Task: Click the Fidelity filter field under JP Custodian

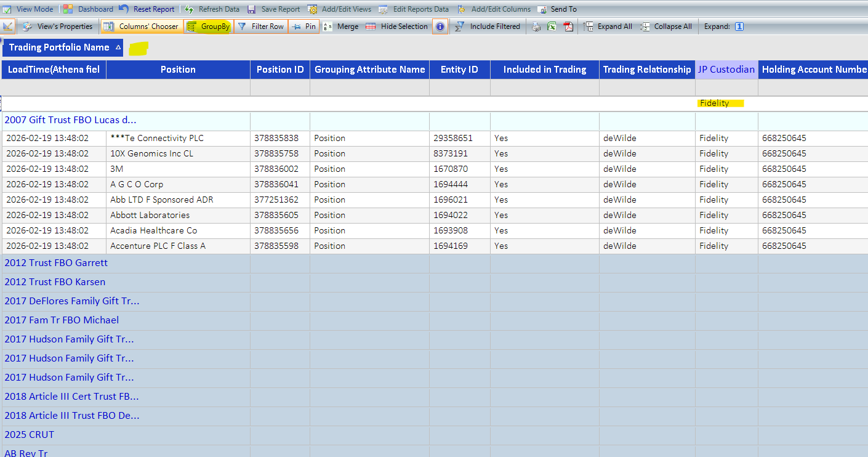Action: point(721,103)
